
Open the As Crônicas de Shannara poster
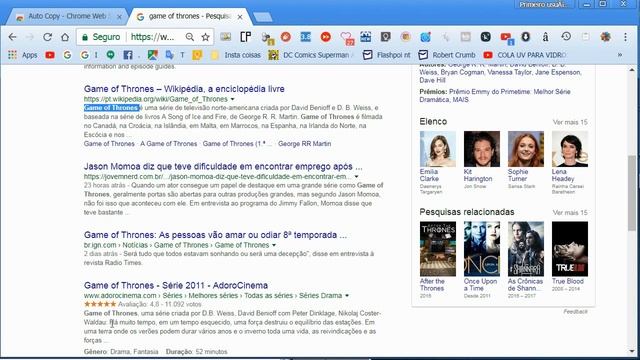pos(526,249)
